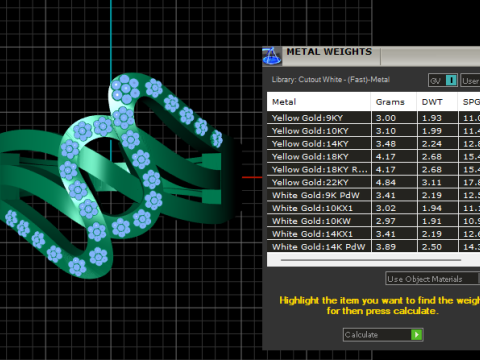The height and width of the screenshot is (360, 480).
Task: Click the 3.11 DWT value
Action: click(x=432, y=182)
